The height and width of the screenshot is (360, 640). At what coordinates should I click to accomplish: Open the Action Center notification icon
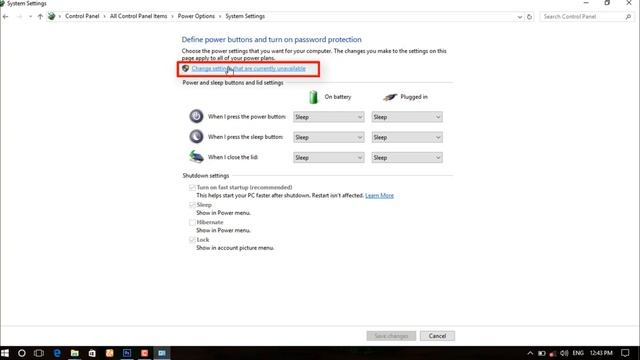tap(625, 353)
